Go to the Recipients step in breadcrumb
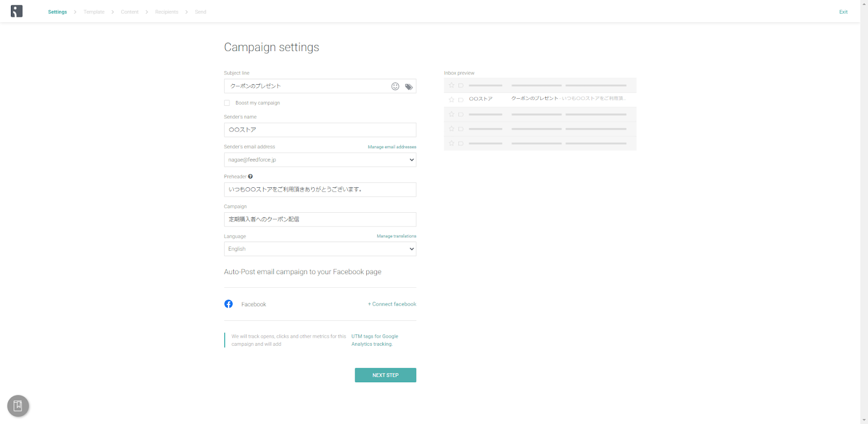 [167, 12]
